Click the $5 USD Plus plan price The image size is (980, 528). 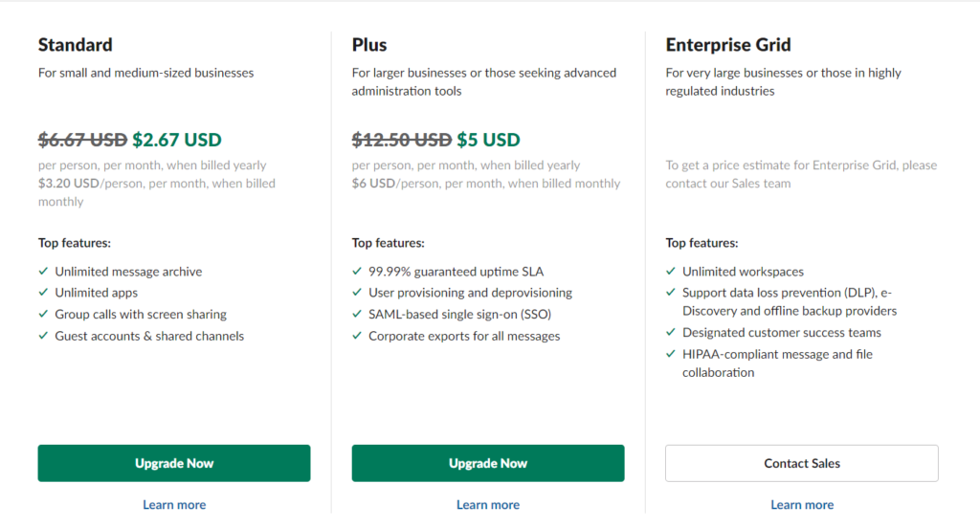[x=488, y=140]
